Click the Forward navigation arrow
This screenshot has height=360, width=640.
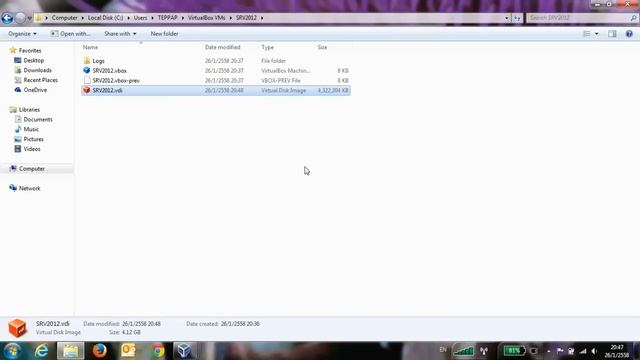tap(20, 18)
